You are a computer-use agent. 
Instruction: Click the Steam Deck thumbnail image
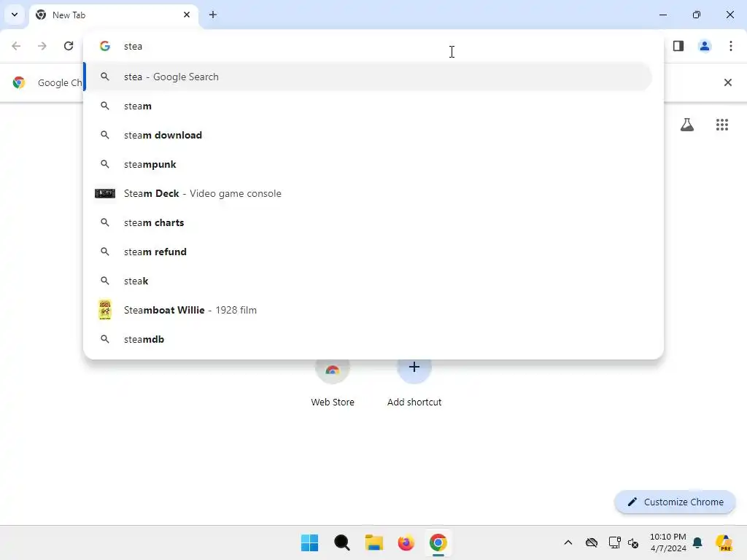105,193
